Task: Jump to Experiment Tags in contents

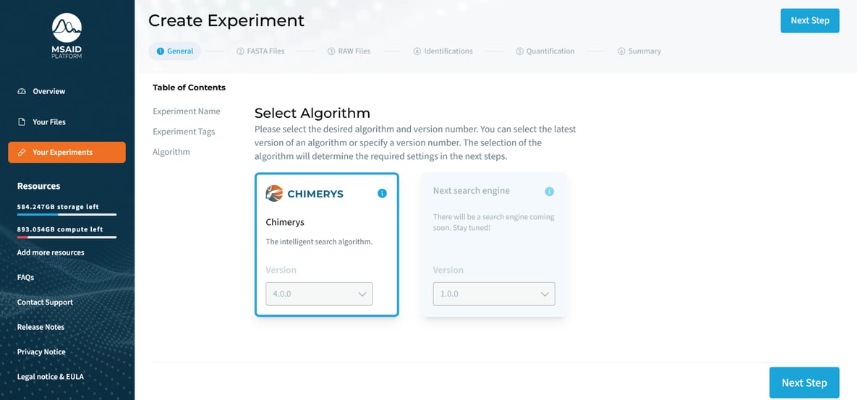Action: [184, 132]
